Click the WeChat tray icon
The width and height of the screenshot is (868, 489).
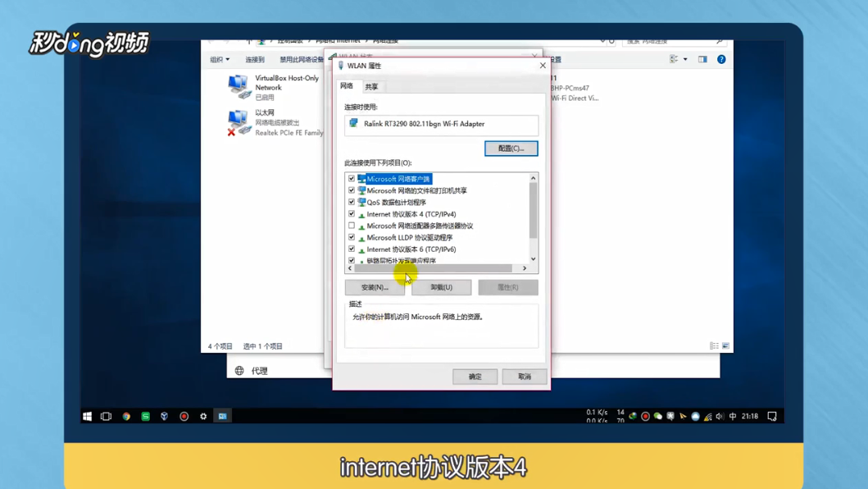coord(657,416)
